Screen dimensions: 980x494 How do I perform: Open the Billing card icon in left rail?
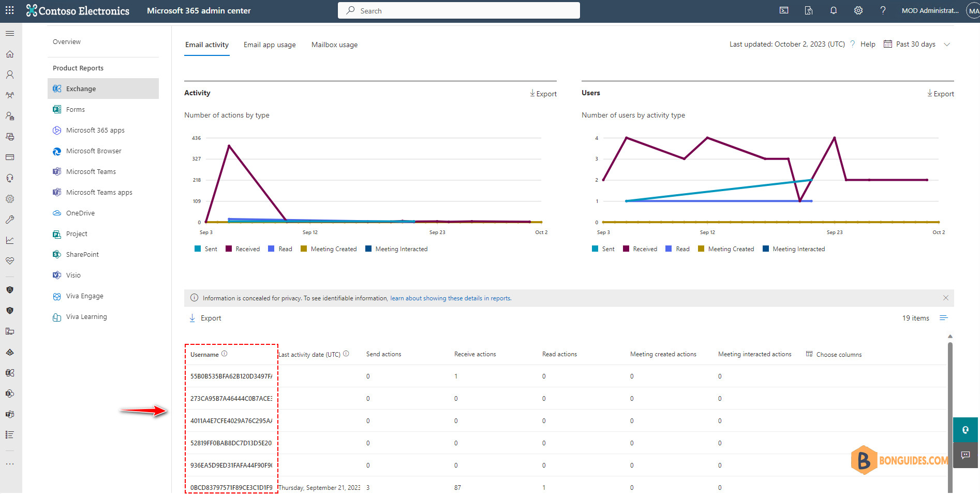click(10, 157)
